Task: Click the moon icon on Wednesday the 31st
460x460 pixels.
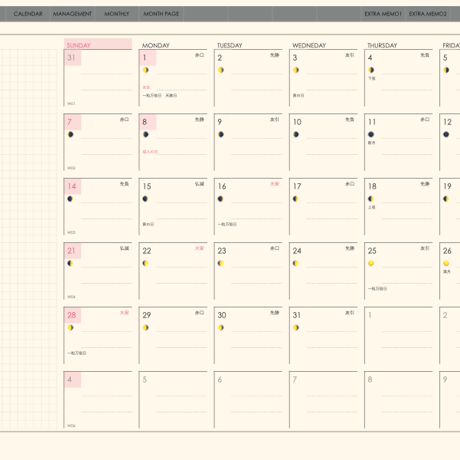Action: 296,328
